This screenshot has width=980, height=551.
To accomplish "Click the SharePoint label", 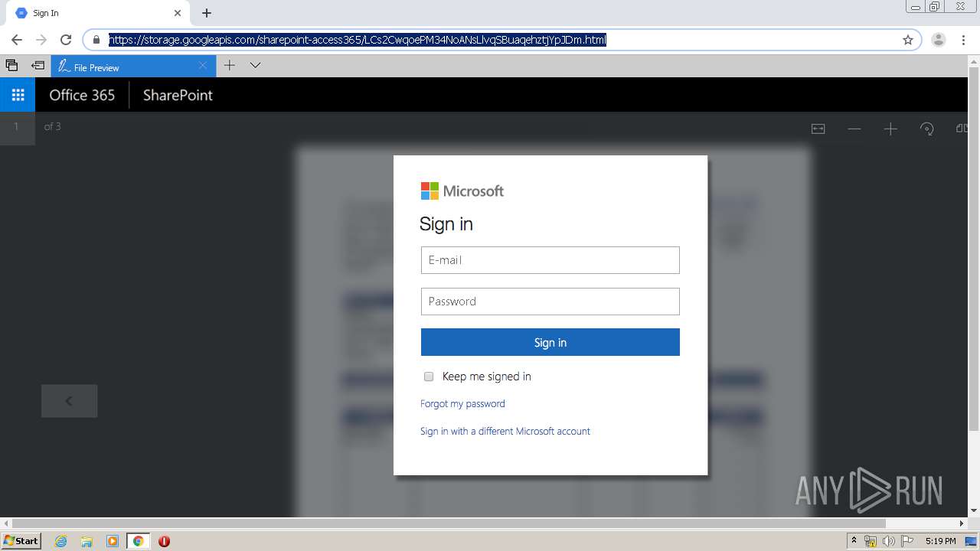I will tap(178, 95).
